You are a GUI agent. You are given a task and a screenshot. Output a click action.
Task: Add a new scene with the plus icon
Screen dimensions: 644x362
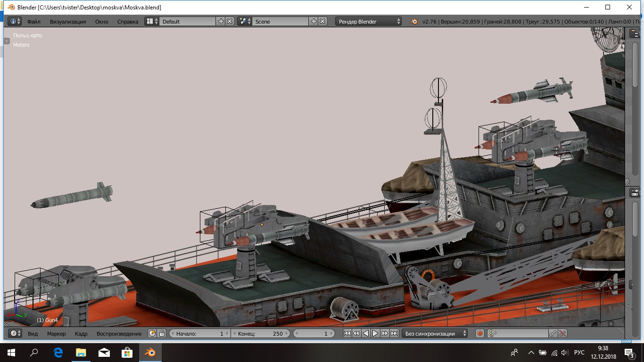314,21
